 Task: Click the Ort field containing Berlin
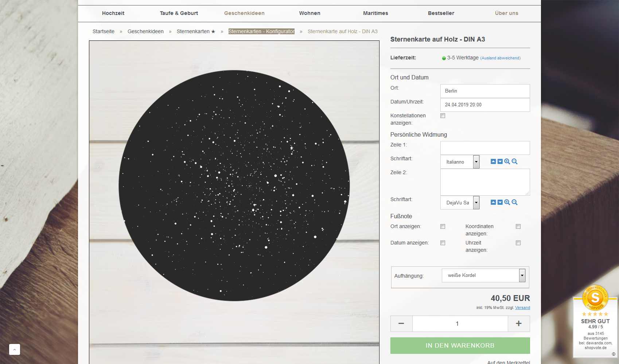pyautogui.click(x=485, y=91)
